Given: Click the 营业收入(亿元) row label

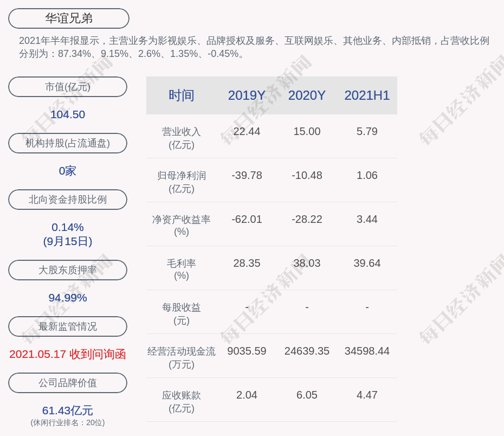Looking at the screenshot, I should (182, 138).
